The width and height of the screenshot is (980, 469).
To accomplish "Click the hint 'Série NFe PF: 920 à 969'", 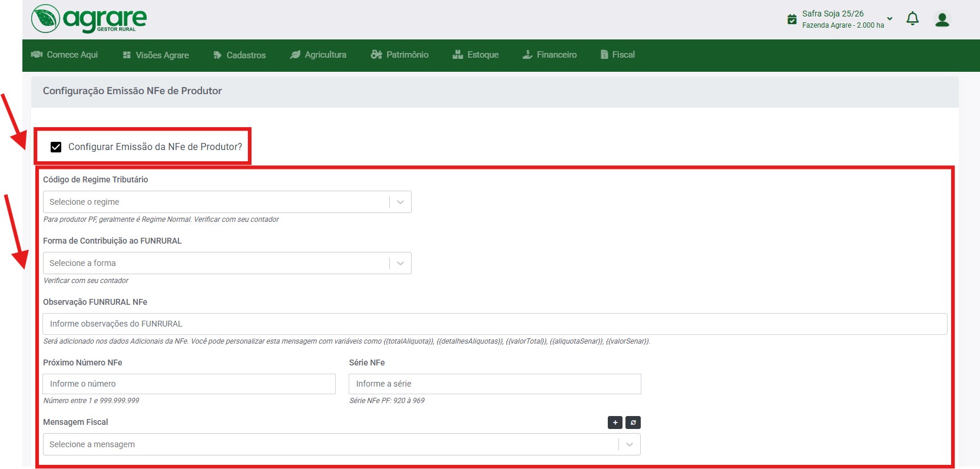I will [x=387, y=401].
